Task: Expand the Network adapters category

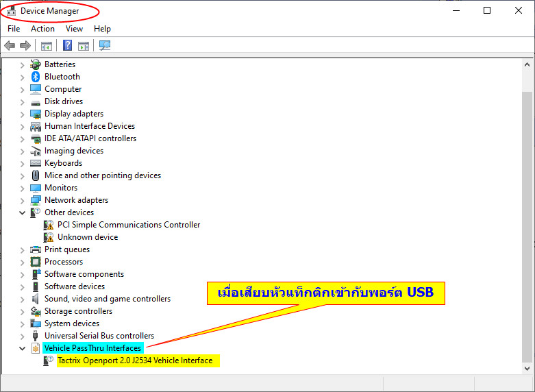Action: pyautogui.click(x=23, y=200)
